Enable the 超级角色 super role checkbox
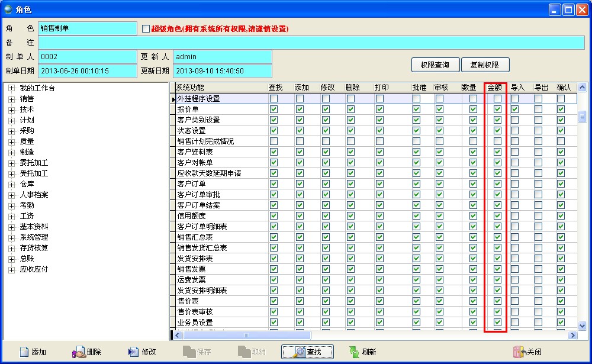592x364 pixels. click(x=146, y=28)
